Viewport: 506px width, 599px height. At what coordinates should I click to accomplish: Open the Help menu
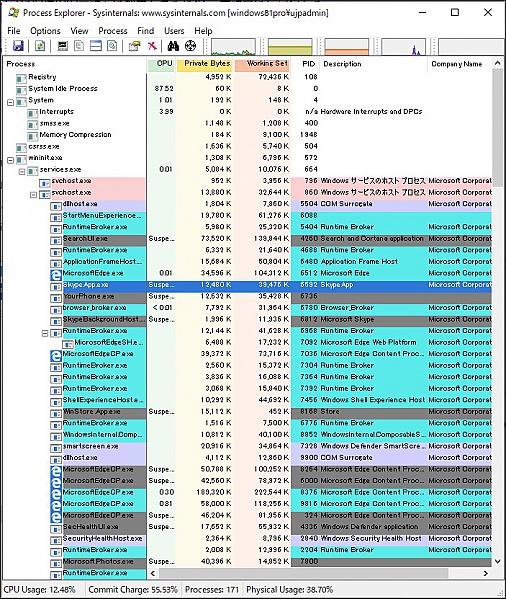[203, 31]
